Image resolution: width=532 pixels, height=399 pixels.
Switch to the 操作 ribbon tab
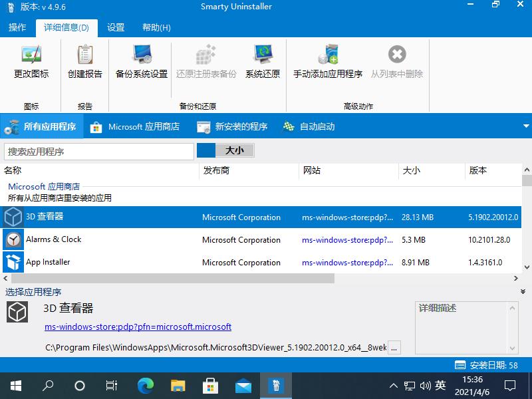coord(17,27)
